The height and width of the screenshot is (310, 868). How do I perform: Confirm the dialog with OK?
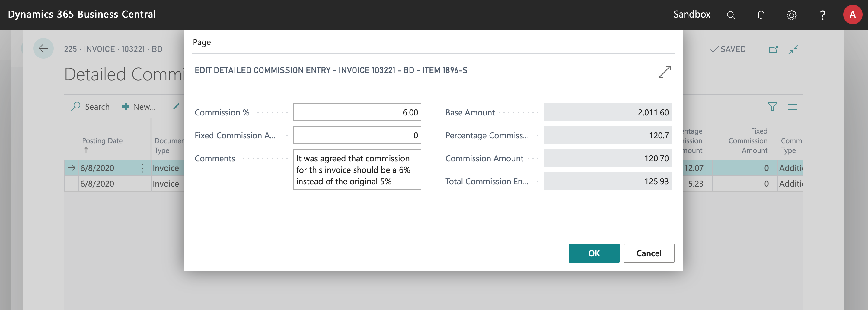(x=594, y=253)
